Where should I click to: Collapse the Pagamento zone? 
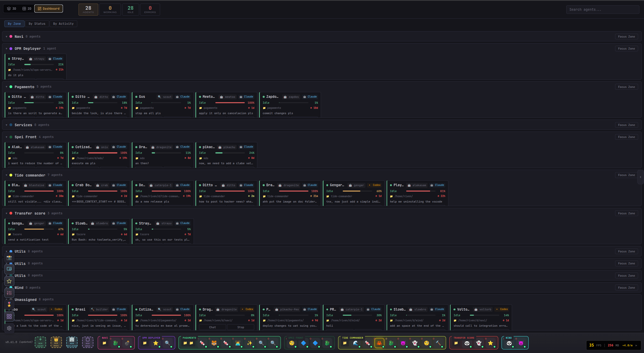tap(6, 87)
